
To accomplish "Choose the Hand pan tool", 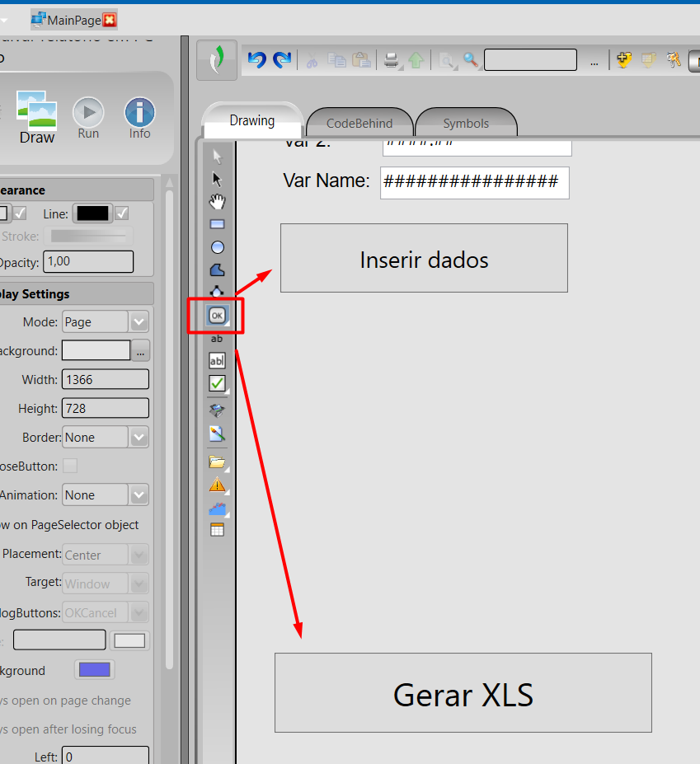I will 217,201.
